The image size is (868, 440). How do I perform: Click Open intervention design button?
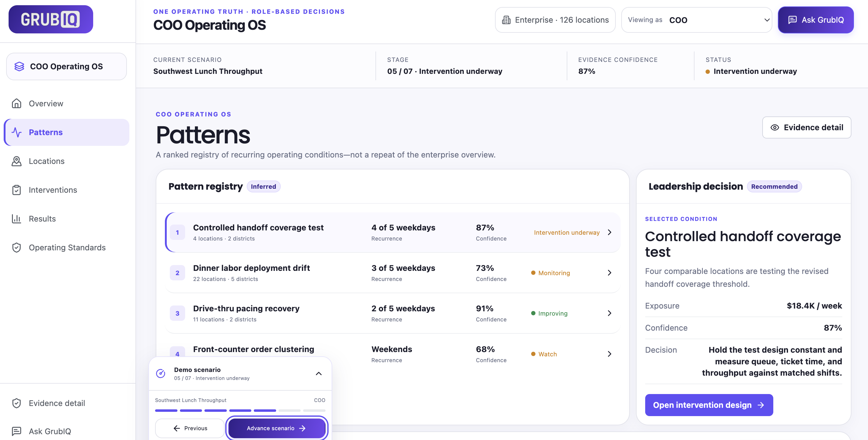pos(709,405)
